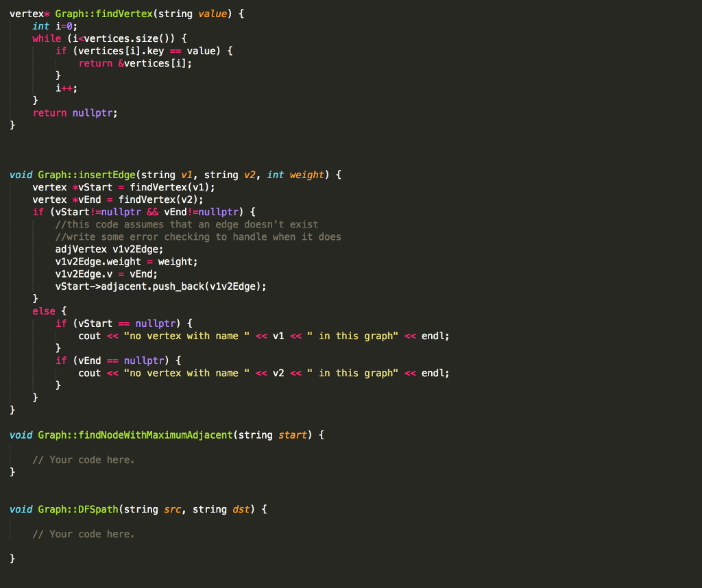Viewport: 702px width, 588px height.
Task: Click 'if (vertices[i].key == value)' line
Action: (x=144, y=51)
